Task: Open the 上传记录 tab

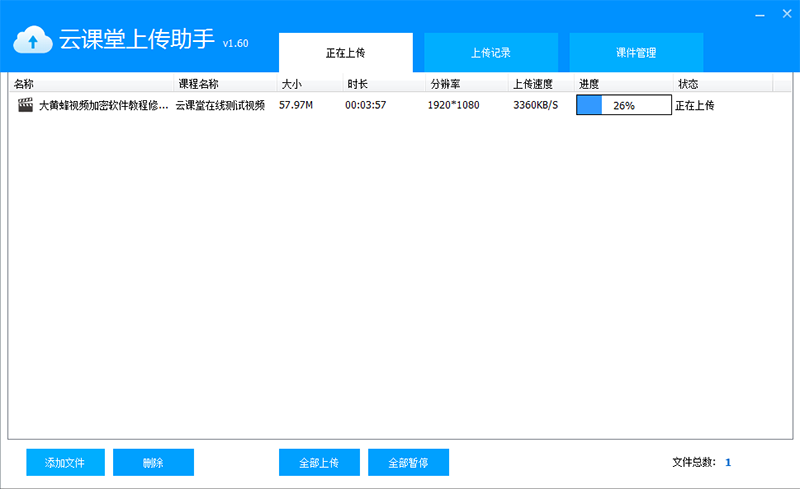Action: click(491, 53)
